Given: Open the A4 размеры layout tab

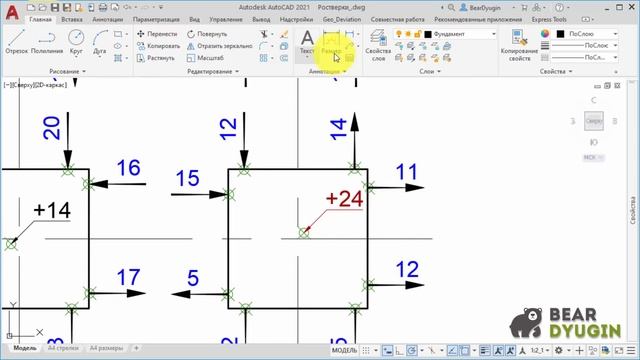Looking at the screenshot, I should tap(106, 348).
